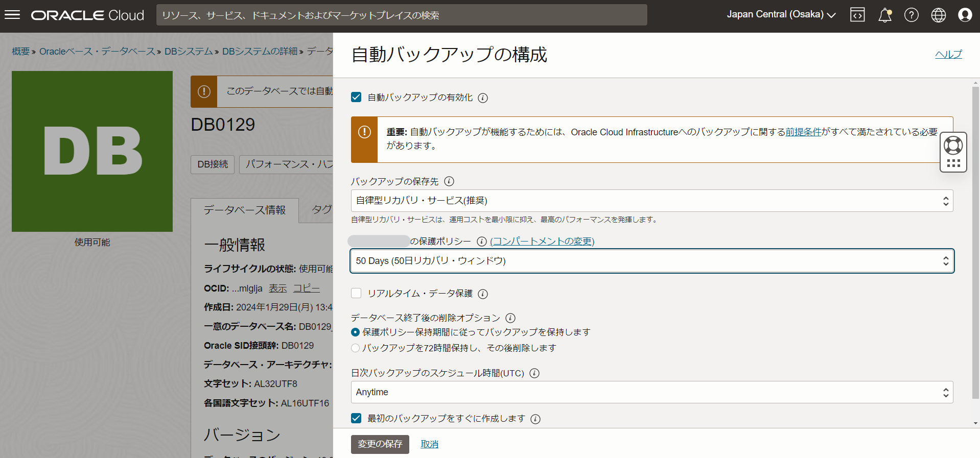Show info for バックアップの保存先

pos(449,181)
